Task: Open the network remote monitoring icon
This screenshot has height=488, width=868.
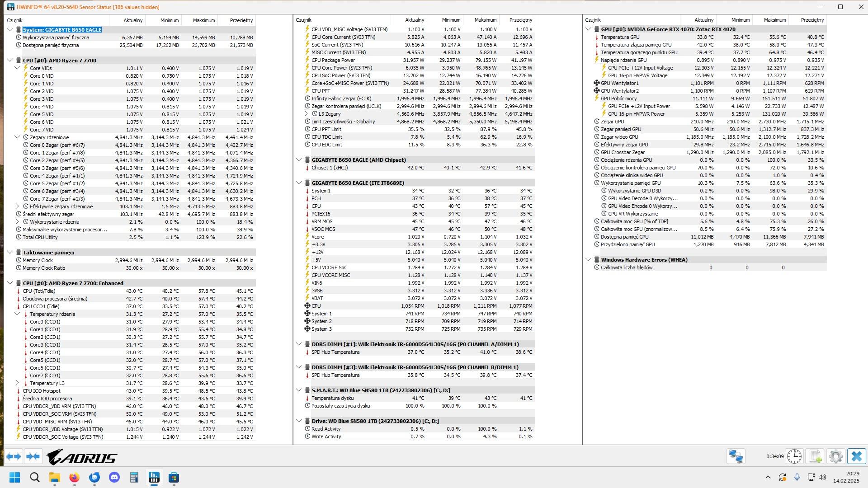Action: [x=736, y=456]
